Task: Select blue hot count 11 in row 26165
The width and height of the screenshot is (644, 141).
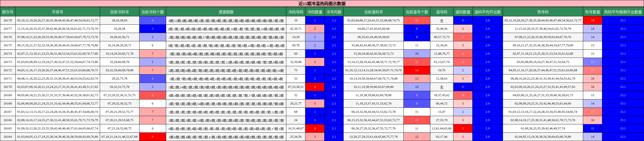Action: coord(592,128)
